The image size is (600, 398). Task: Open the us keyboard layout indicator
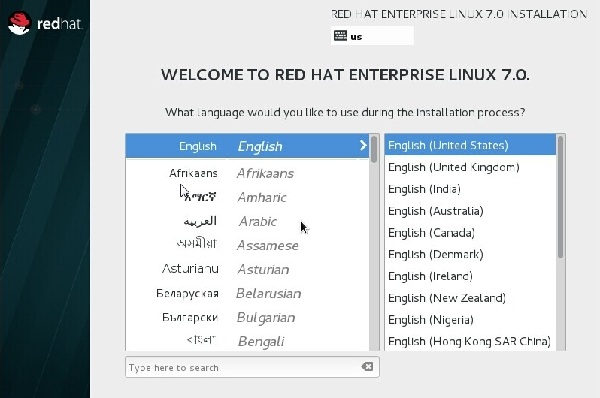tap(372, 36)
